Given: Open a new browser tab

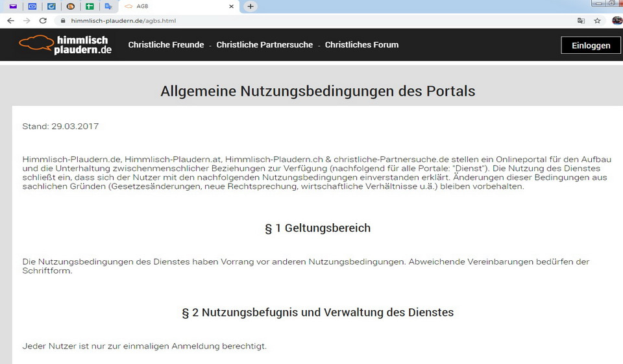Looking at the screenshot, I should pyautogui.click(x=250, y=6).
